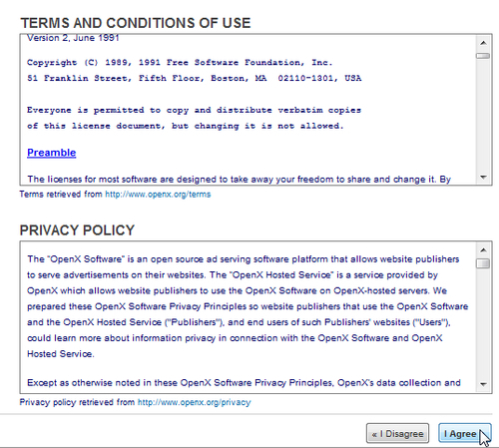Click the down arrow of Terms scrollbar
The height and width of the screenshot is (448, 499).
tap(483, 178)
